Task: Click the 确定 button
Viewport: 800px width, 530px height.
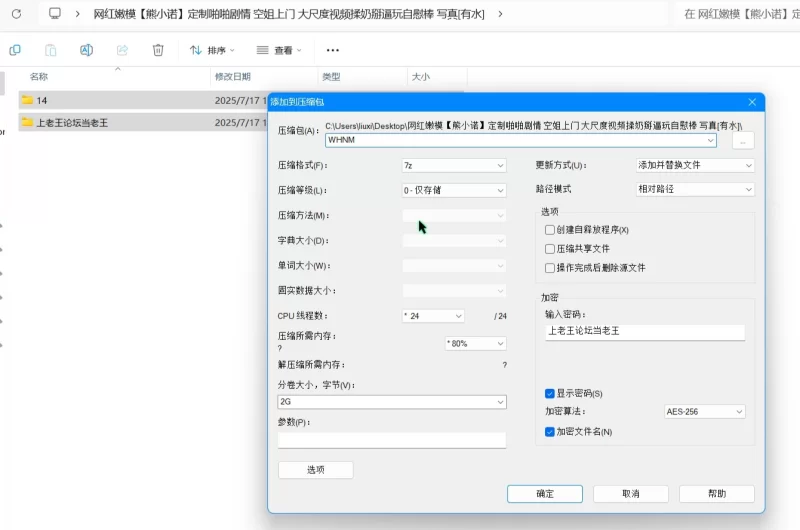Action: point(544,494)
